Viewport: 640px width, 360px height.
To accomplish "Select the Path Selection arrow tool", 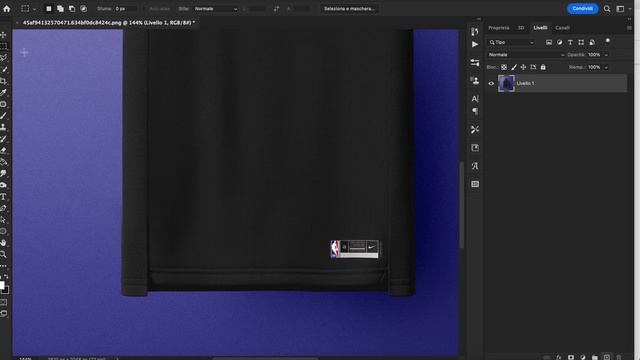I will [x=4, y=220].
